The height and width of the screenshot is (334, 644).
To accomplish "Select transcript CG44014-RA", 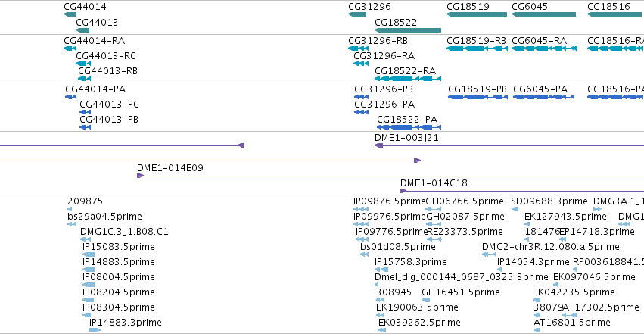I will click(x=70, y=48).
